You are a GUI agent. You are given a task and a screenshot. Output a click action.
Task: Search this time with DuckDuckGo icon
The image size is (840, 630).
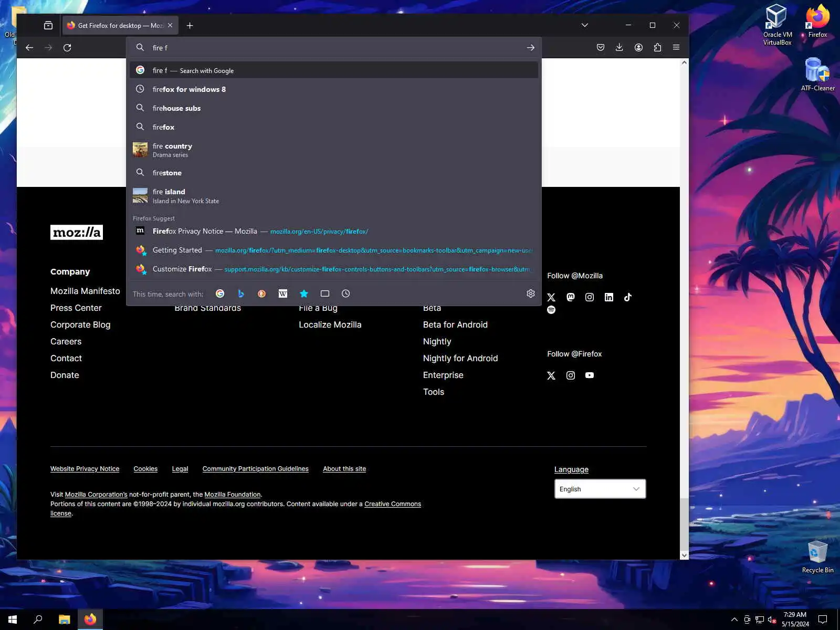tap(262, 294)
